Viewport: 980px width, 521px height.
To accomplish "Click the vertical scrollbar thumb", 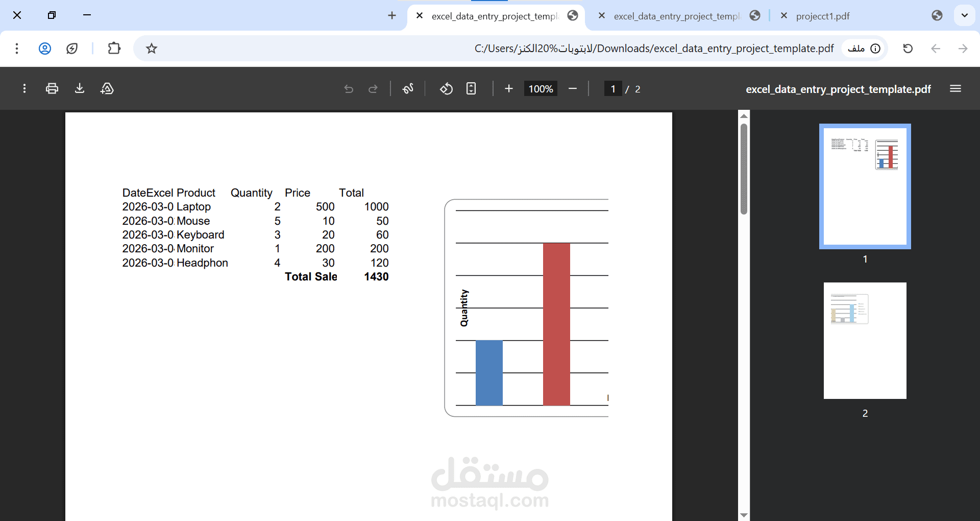I will 744,170.
